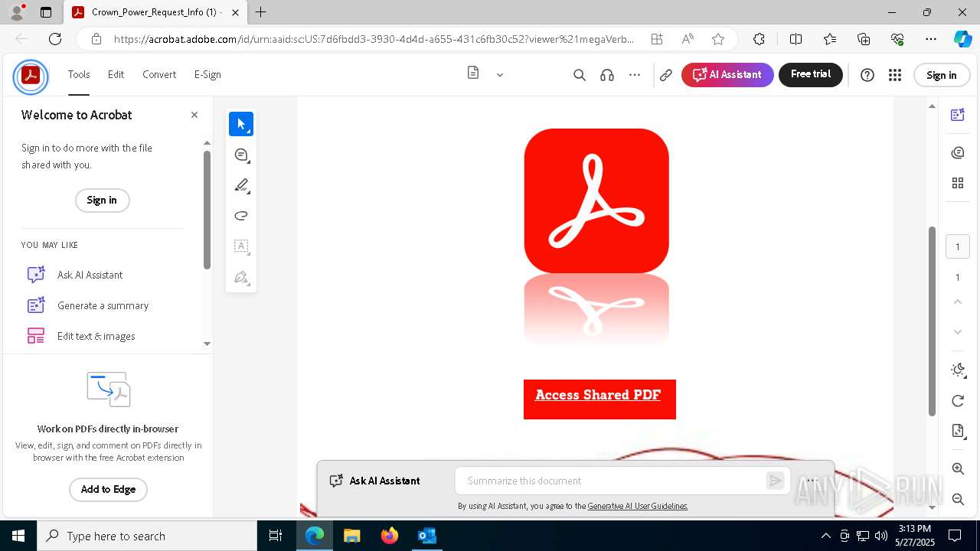Open the comments panel in right rail
980x551 pixels.
pyautogui.click(x=958, y=153)
